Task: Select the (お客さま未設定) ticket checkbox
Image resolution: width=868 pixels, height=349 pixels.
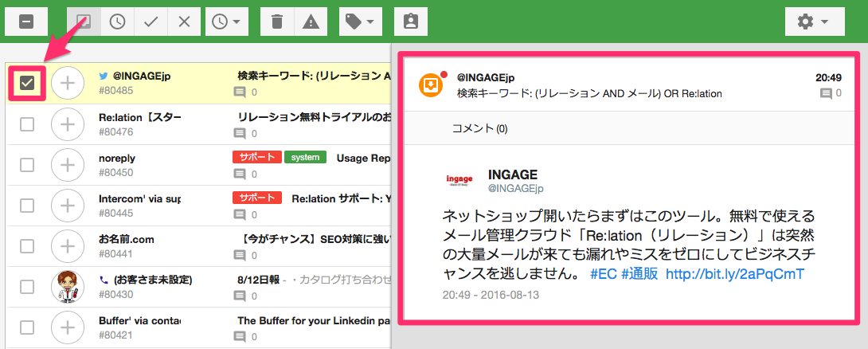Action: (27, 287)
